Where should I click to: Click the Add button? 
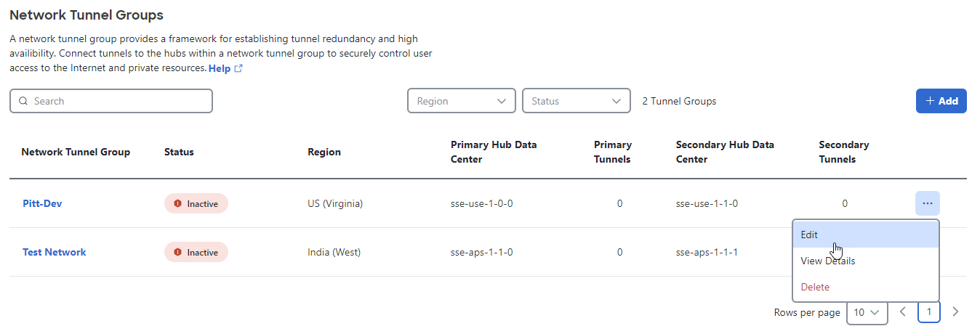[x=941, y=101]
